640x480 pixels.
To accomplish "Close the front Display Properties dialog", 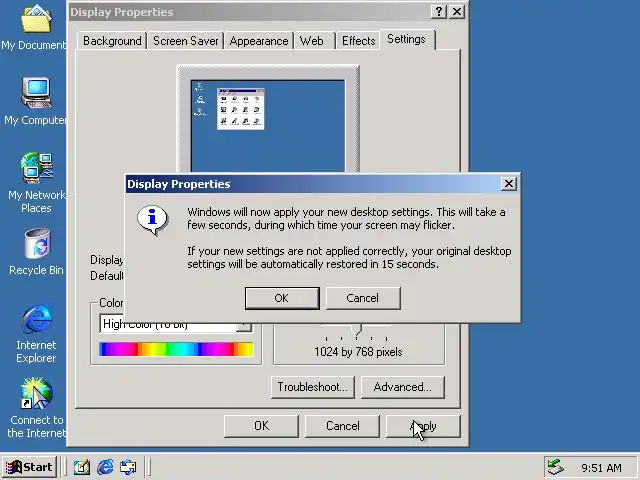I will point(509,184).
